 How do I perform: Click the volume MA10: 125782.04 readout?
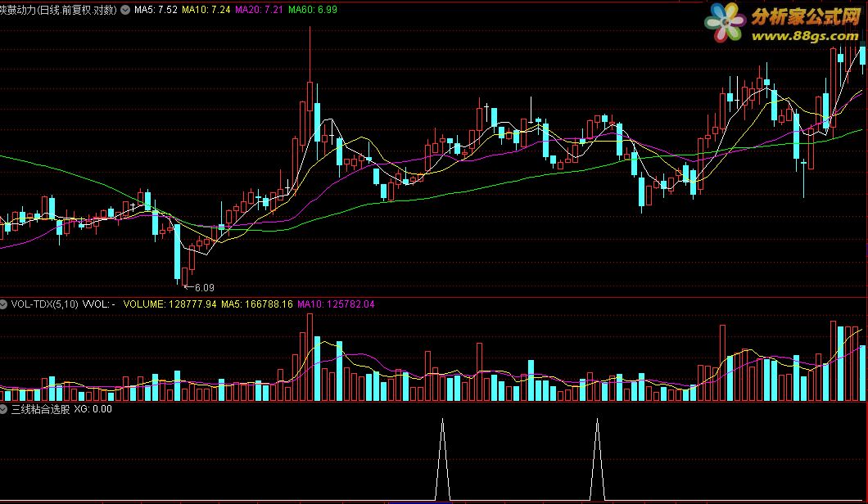(x=336, y=304)
